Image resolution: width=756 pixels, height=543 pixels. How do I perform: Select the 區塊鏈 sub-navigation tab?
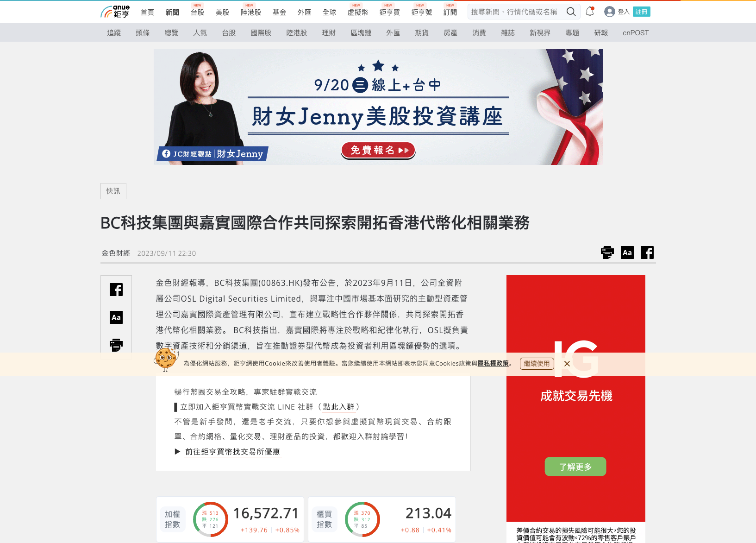[361, 33]
